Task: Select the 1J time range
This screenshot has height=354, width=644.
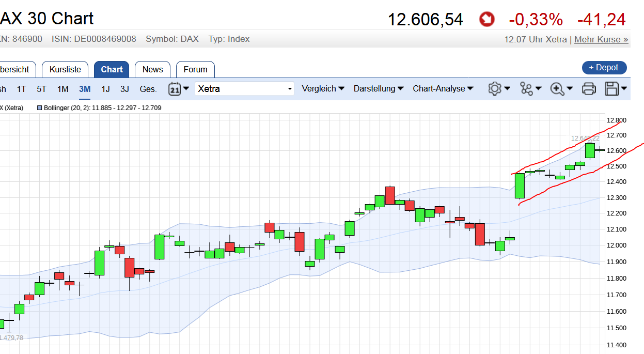Action: tap(105, 89)
